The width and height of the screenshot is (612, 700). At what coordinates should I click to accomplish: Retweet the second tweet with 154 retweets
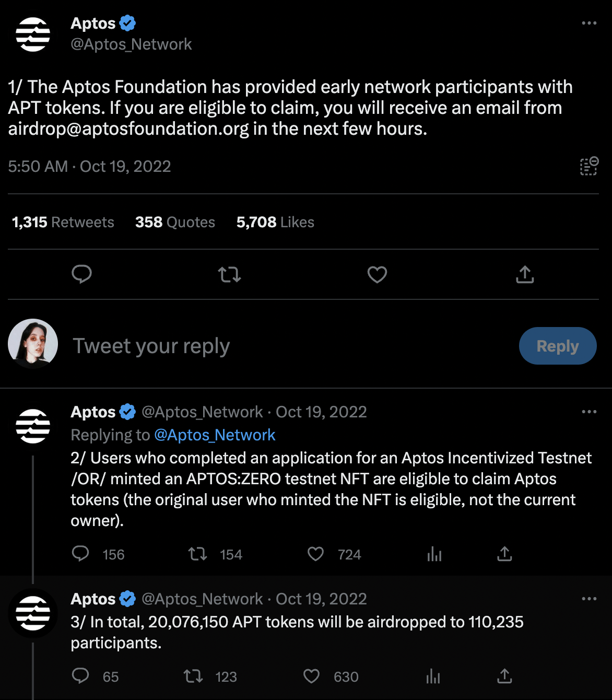[198, 554]
